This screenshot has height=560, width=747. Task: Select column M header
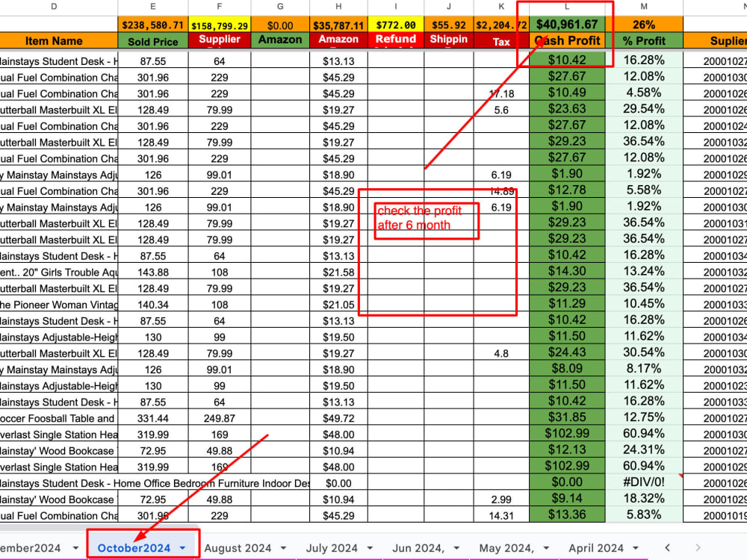coord(644,7)
